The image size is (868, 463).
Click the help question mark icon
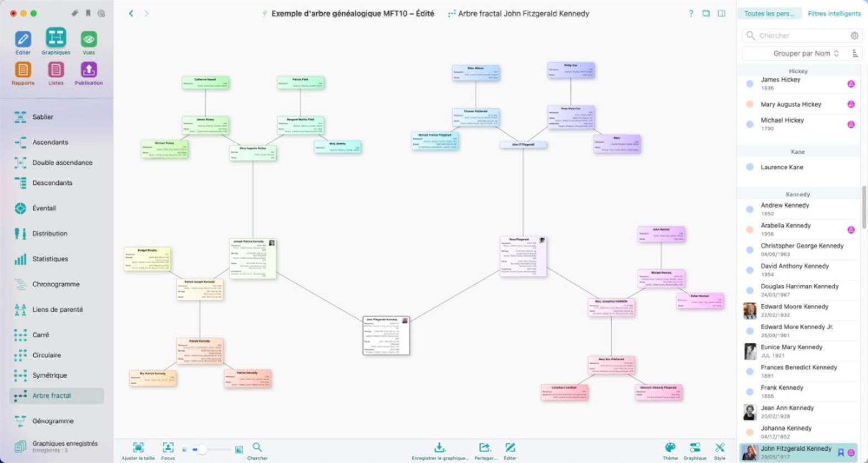pyautogui.click(x=691, y=13)
